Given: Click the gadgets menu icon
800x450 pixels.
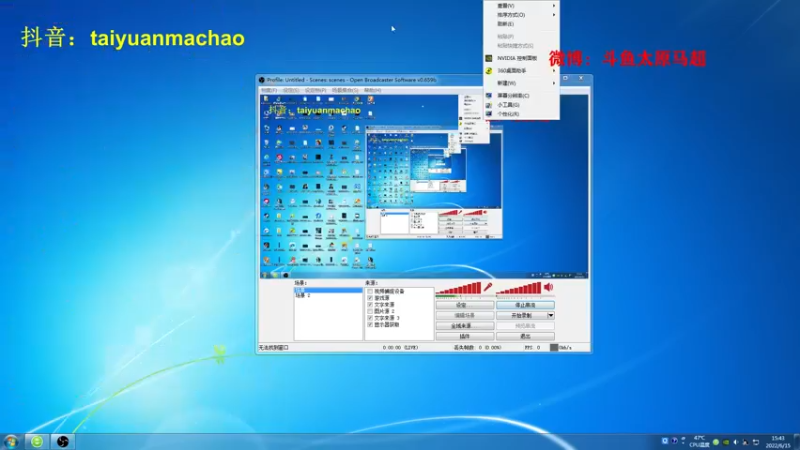Looking at the screenshot, I should click(x=489, y=105).
